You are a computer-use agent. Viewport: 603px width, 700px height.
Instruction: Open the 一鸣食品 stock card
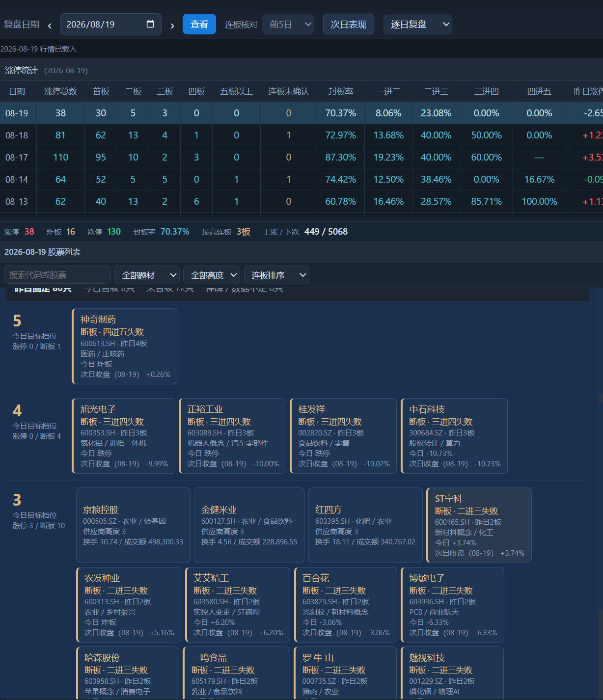[x=237, y=673]
